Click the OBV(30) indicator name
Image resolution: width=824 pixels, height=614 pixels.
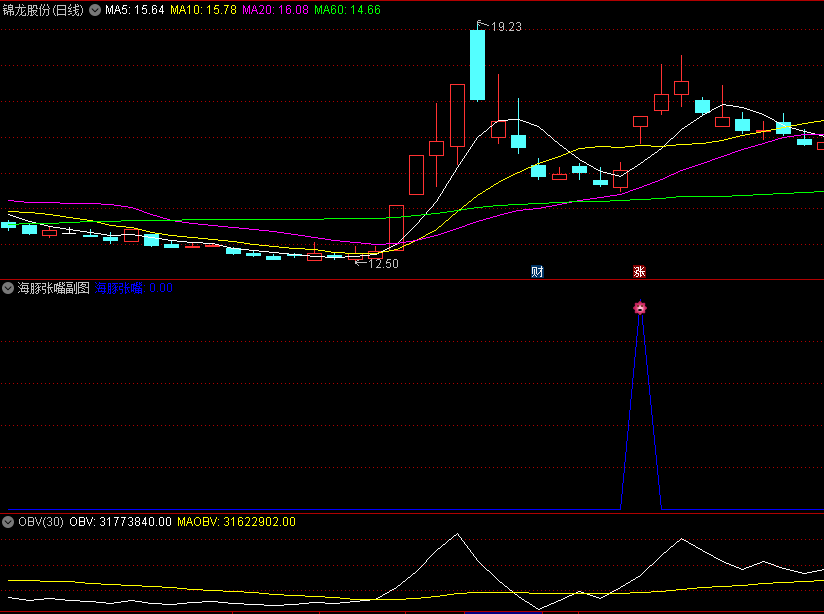click(41, 522)
